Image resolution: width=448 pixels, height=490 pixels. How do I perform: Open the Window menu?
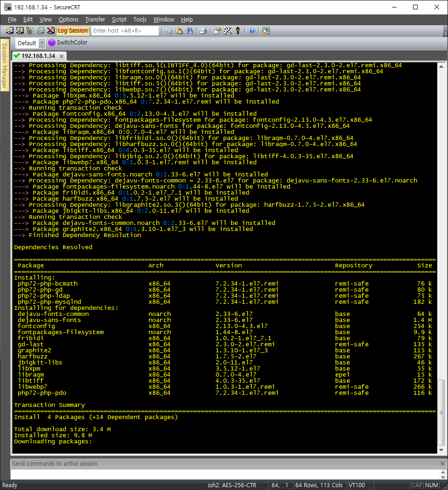164,20
